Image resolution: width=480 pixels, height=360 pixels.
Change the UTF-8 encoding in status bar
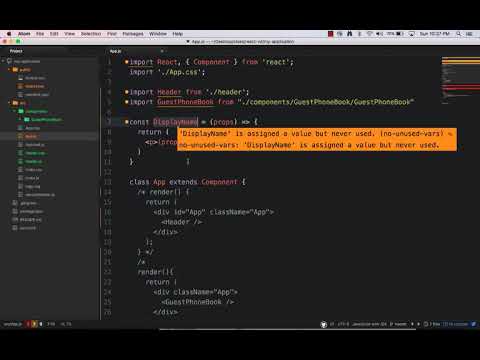tap(343, 324)
